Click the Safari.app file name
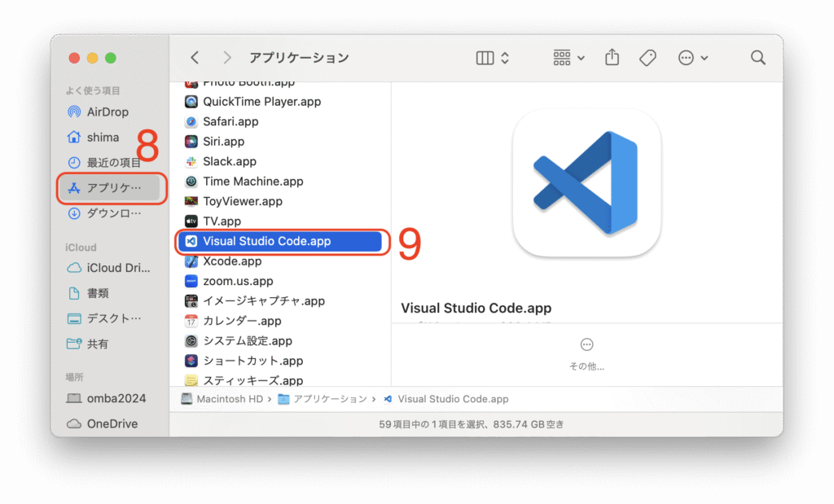The height and width of the screenshot is (504, 834). 230,121
